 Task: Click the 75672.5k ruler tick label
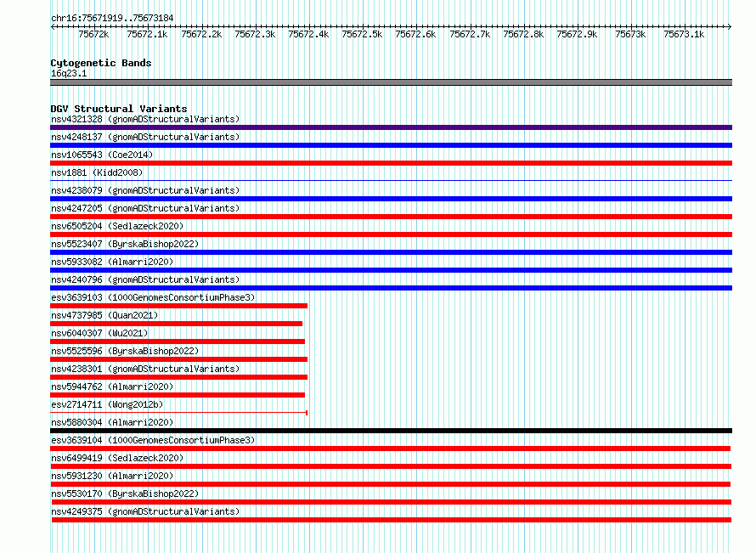[x=362, y=34]
